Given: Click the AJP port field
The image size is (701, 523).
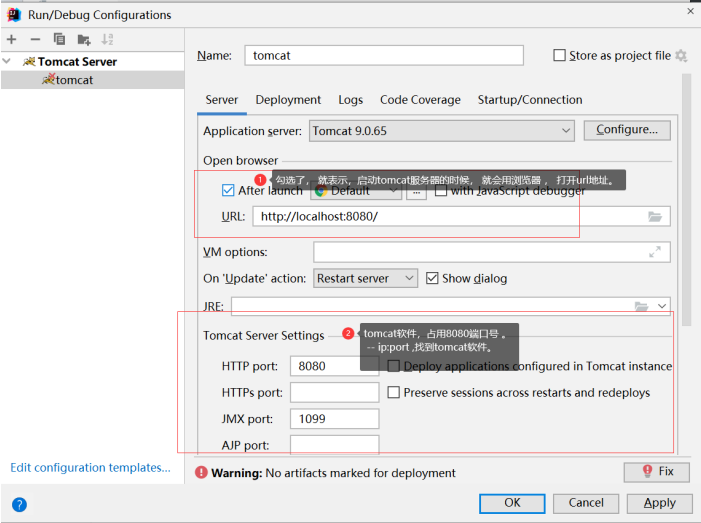Looking at the screenshot, I should (334, 445).
